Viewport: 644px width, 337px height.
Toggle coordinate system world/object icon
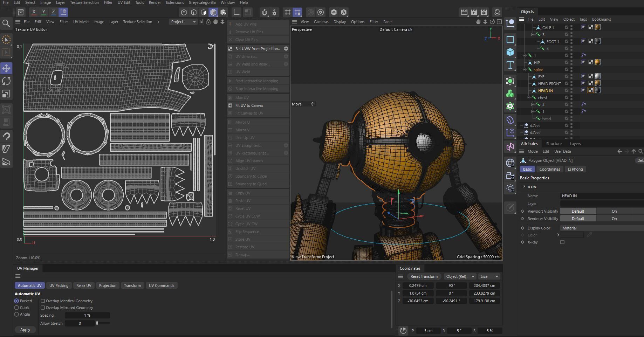point(63,12)
